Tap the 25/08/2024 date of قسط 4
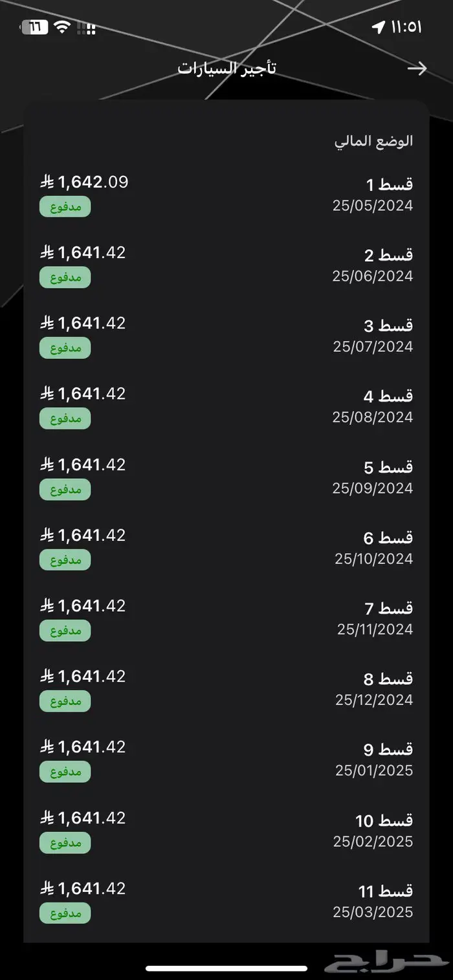The image size is (453, 980). 373,417
